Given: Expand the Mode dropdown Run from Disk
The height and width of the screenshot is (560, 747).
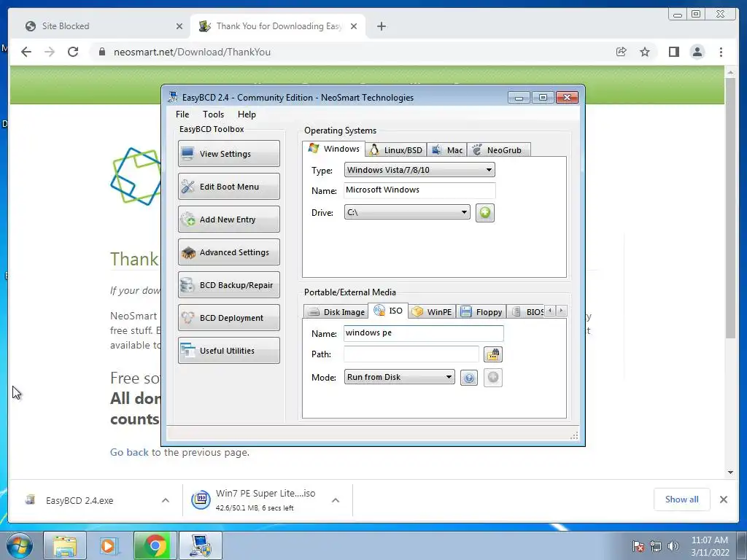Looking at the screenshot, I should pos(399,377).
